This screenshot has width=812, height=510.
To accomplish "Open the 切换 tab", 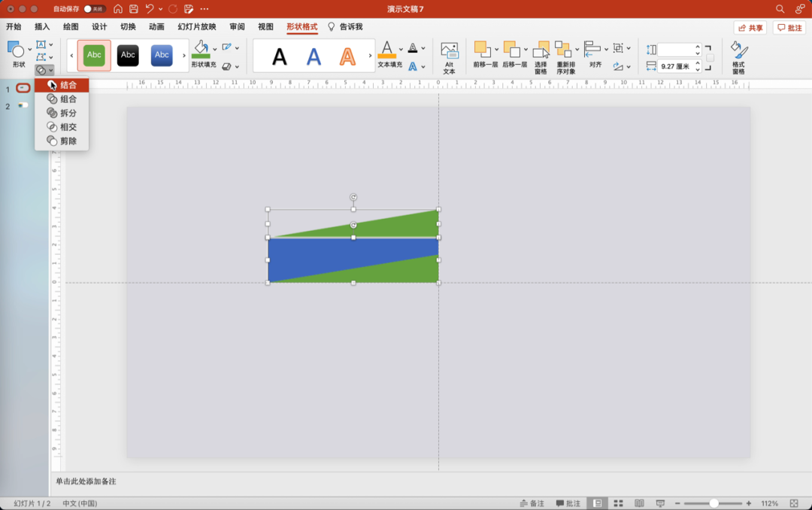I will pos(128,27).
